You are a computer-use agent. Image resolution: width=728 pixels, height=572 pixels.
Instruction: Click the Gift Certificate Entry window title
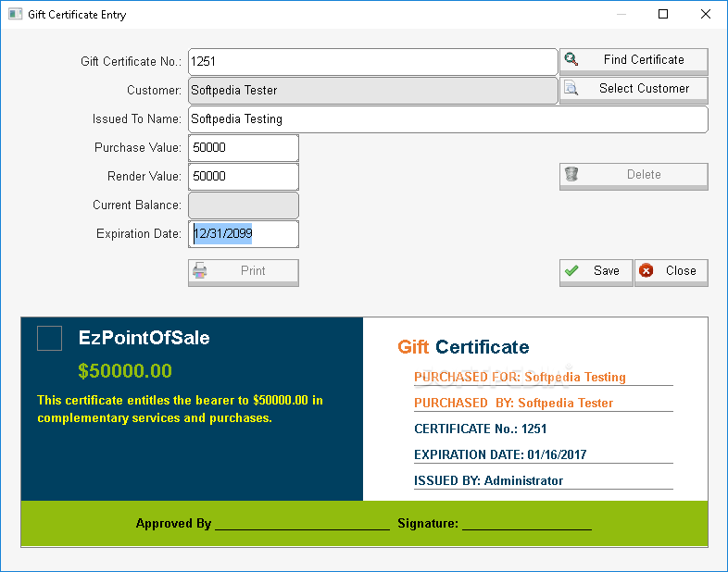click(x=77, y=15)
